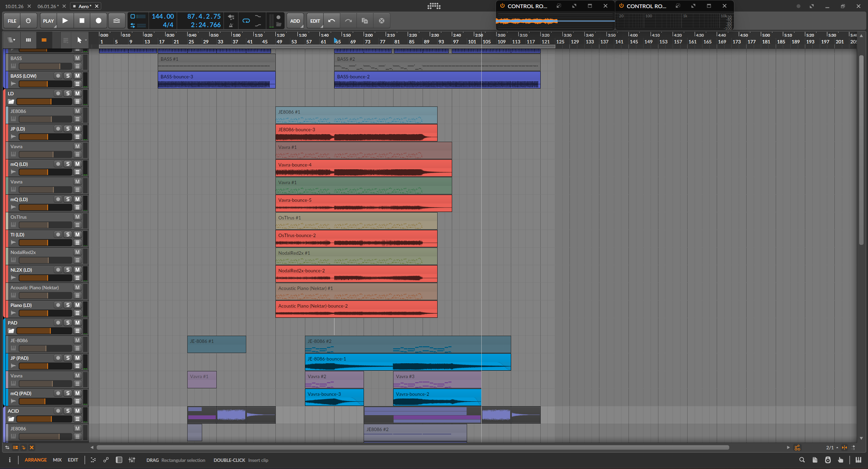Click the metronome icon in transport
868x469 pixels.
(231, 25)
